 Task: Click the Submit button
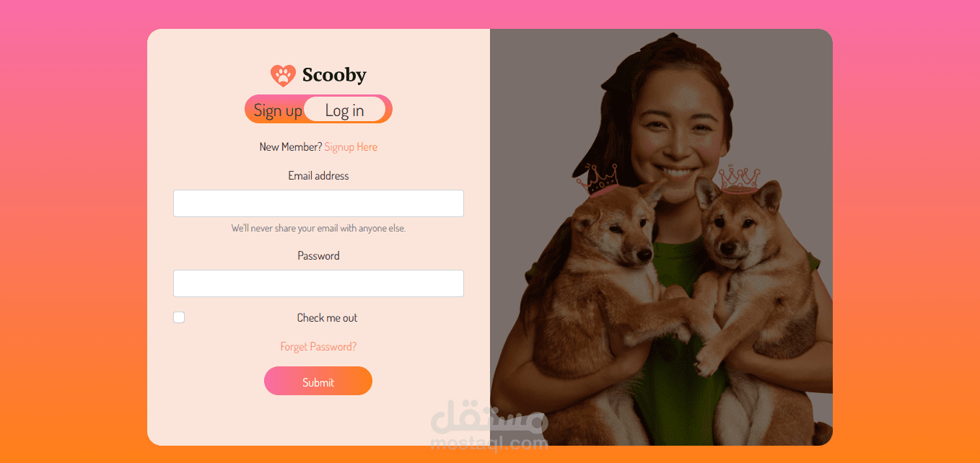pos(318,381)
